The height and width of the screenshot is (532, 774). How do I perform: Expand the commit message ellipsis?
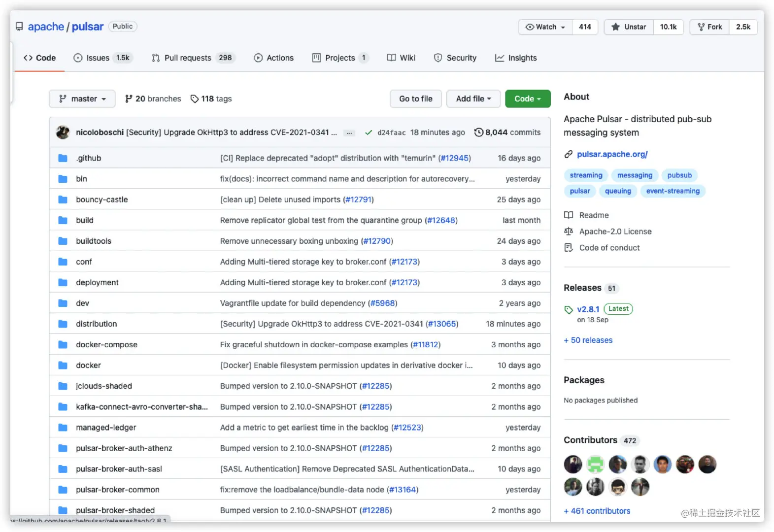coord(349,133)
